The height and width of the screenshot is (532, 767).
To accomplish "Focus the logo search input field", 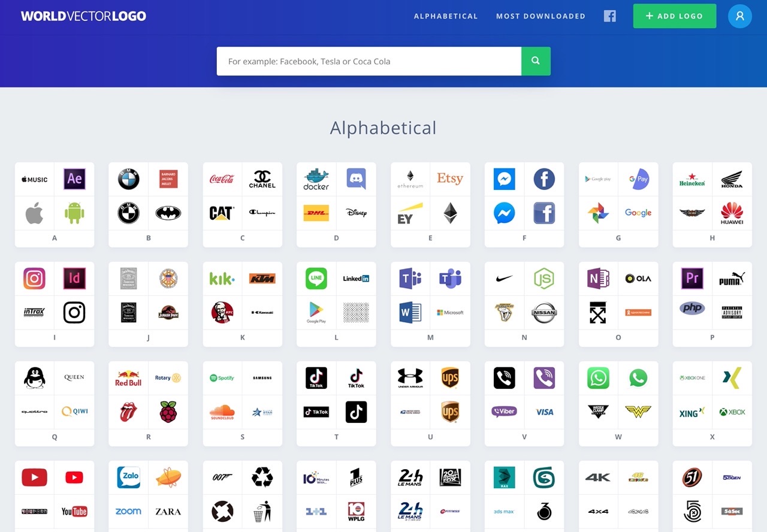I will [x=369, y=61].
